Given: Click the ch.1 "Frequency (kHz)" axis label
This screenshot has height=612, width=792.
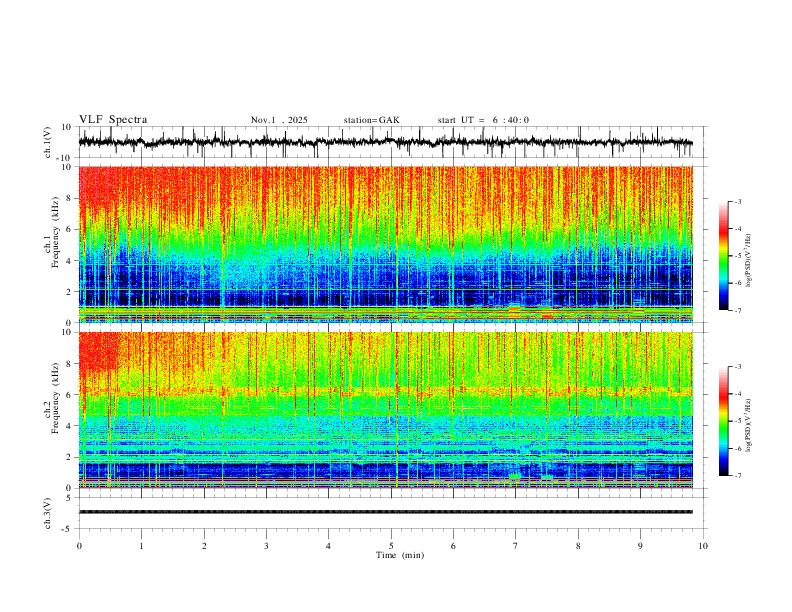Looking at the screenshot, I should [x=55, y=232].
